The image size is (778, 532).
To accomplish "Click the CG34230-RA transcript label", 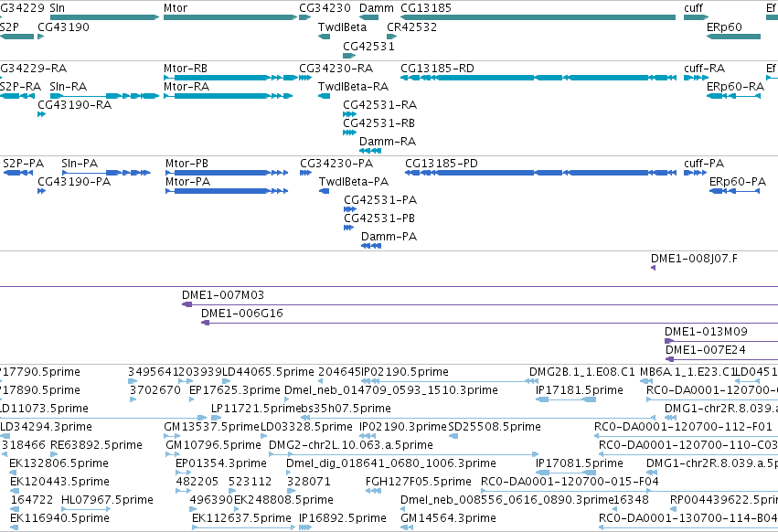I will coord(336,68).
